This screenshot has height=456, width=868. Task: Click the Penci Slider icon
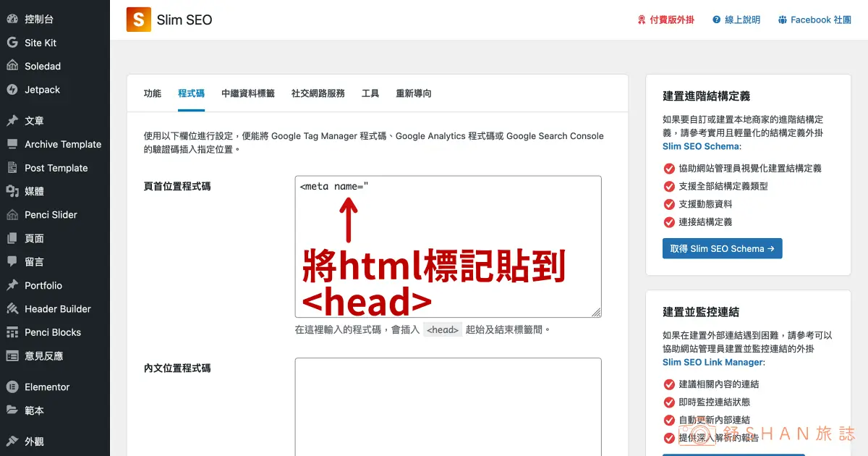[x=12, y=215]
